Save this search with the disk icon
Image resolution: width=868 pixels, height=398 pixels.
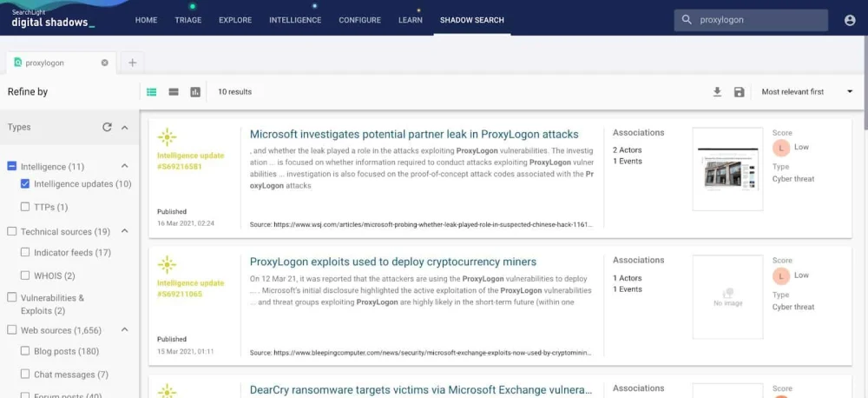click(x=739, y=92)
